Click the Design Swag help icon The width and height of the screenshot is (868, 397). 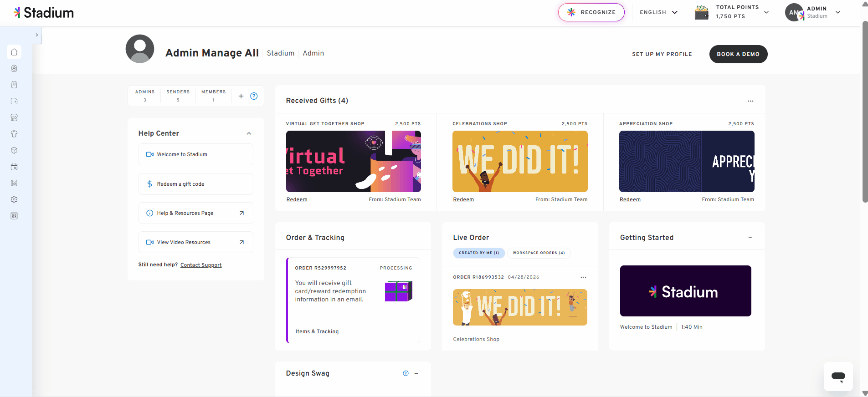(406, 373)
